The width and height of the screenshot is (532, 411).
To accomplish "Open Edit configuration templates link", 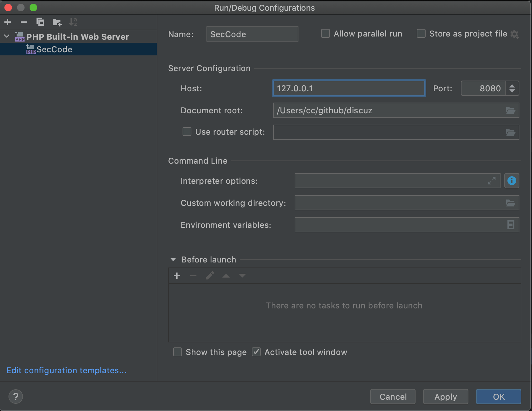I will 66,370.
